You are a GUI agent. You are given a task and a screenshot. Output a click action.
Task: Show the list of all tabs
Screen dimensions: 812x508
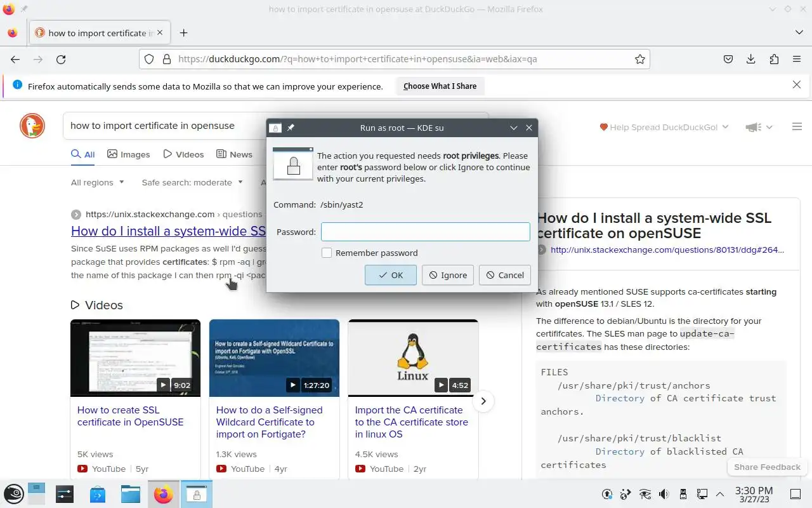click(x=799, y=32)
